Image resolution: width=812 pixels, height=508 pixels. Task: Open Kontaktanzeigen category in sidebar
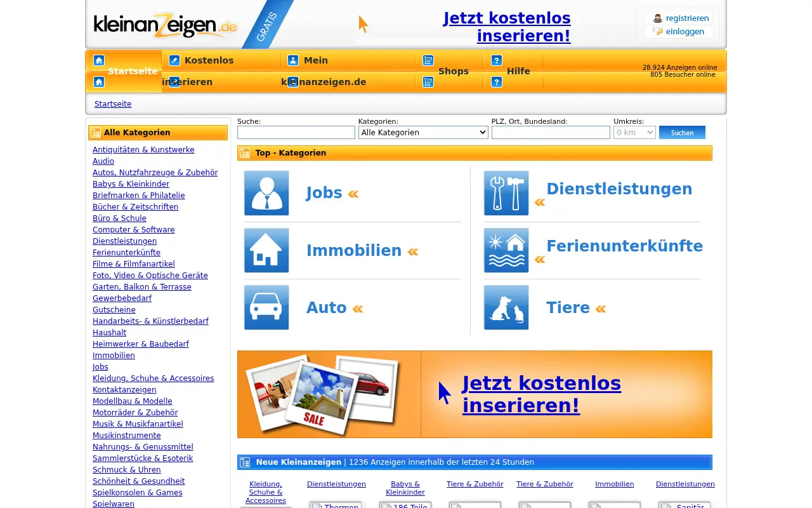click(x=124, y=390)
